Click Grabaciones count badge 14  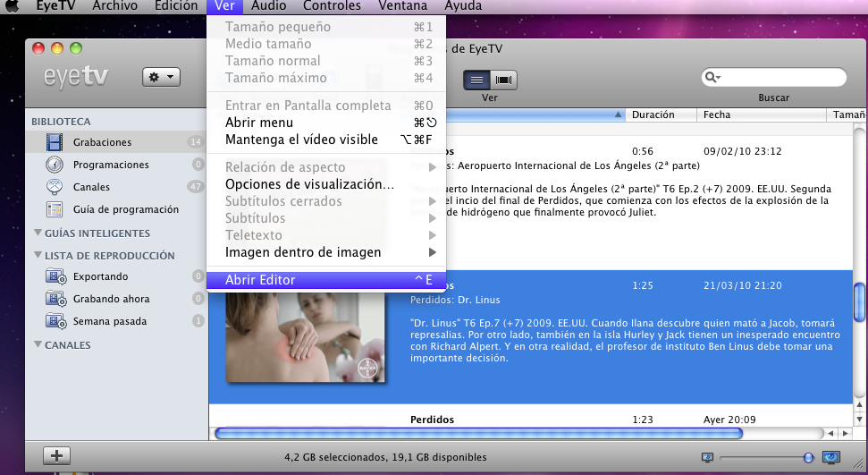(196, 142)
